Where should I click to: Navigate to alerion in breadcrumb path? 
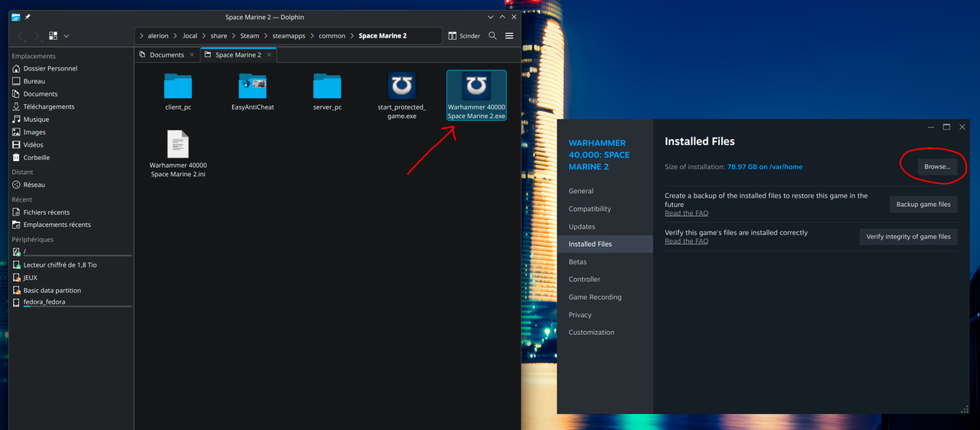[x=158, y=36]
